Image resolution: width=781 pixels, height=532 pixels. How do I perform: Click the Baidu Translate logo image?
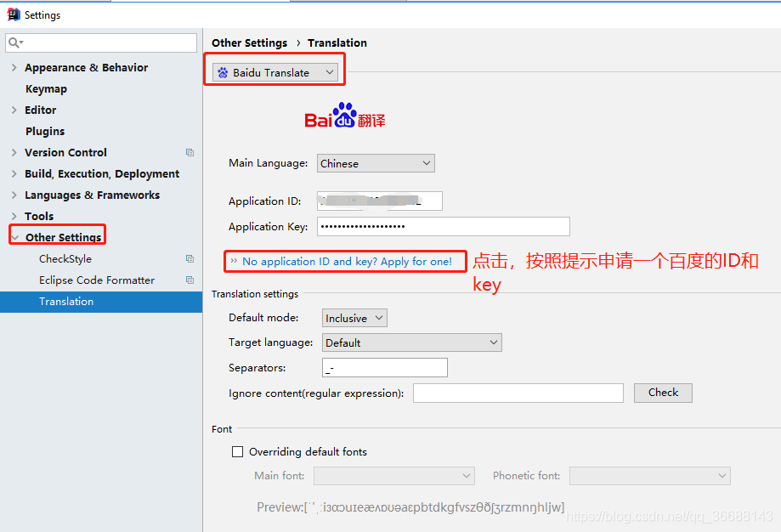coord(345,115)
